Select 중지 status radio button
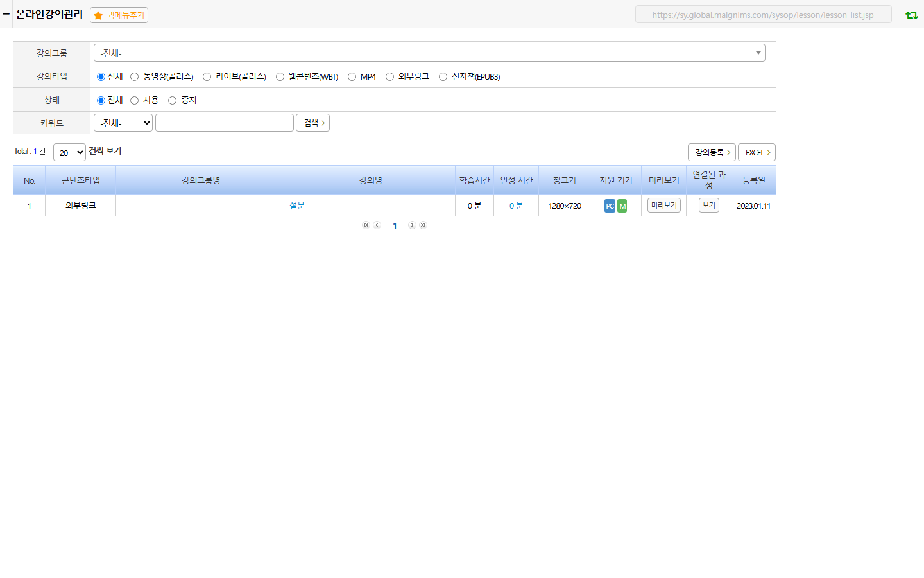 pos(172,100)
